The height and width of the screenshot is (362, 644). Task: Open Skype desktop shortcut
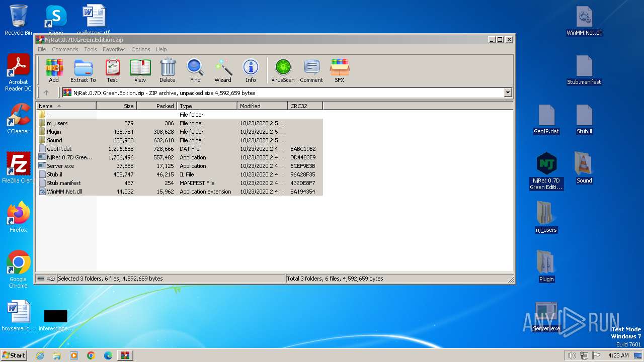tap(56, 20)
